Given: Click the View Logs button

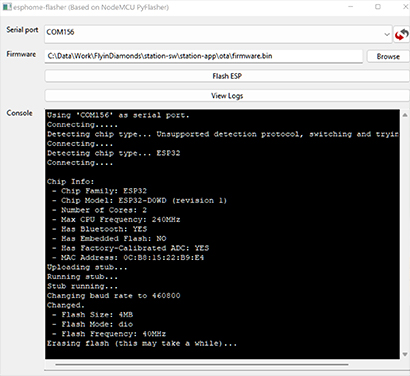Looking at the screenshot, I should [x=227, y=96].
